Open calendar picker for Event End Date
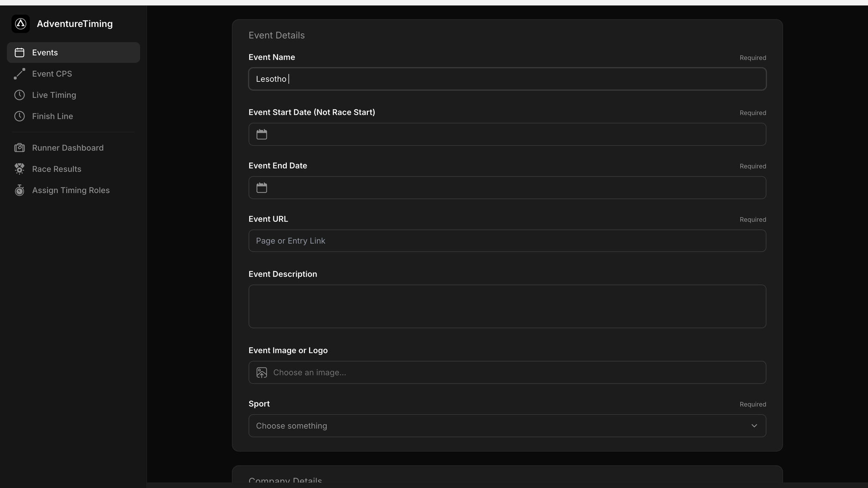Screen dimensions: 868x488 tap(262, 188)
